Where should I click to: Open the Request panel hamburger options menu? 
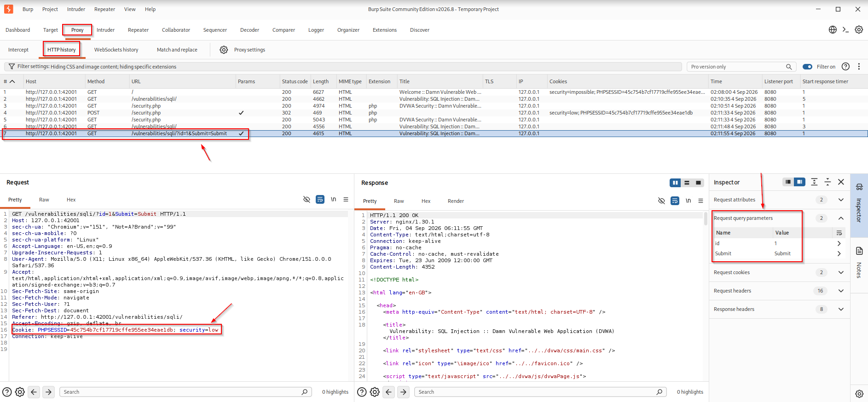[x=346, y=200]
